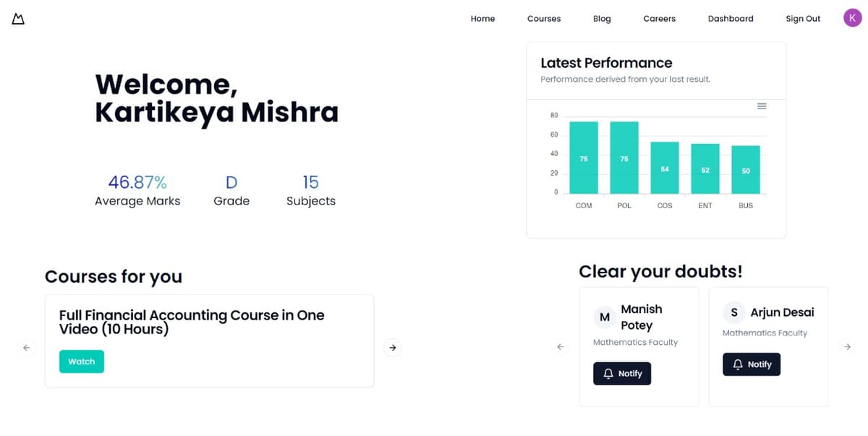
Task: Sign Out of the account
Action: pyautogui.click(x=803, y=19)
